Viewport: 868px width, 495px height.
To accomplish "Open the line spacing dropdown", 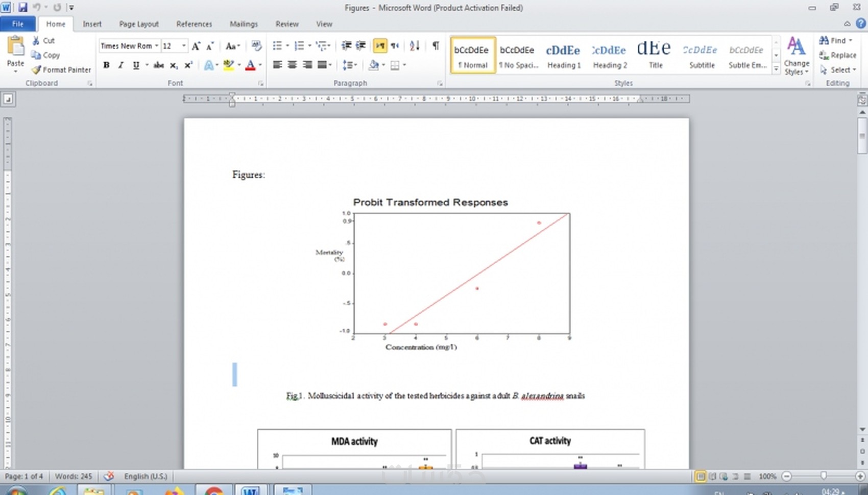I will pyautogui.click(x=350, y=65).
